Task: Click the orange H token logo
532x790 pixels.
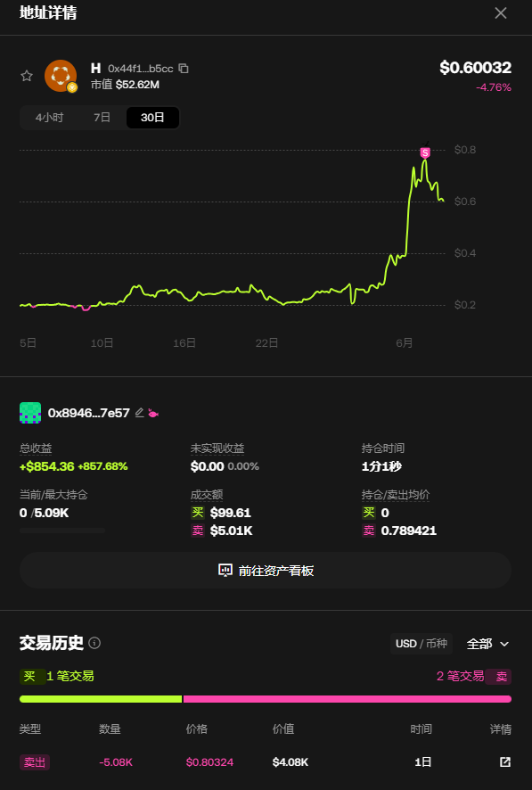Action: (x=61, y=76)
